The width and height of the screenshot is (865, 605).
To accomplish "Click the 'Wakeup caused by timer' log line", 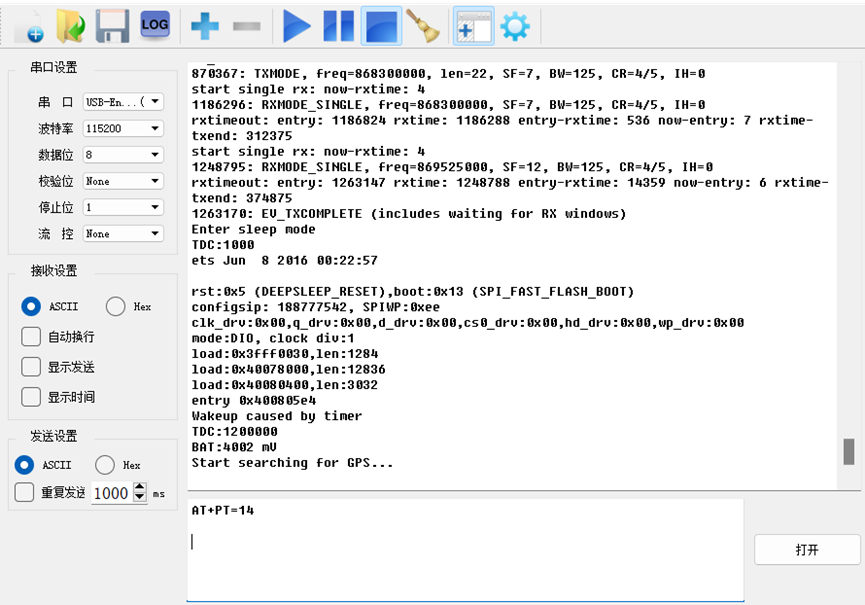I will [x=276, y=416].
